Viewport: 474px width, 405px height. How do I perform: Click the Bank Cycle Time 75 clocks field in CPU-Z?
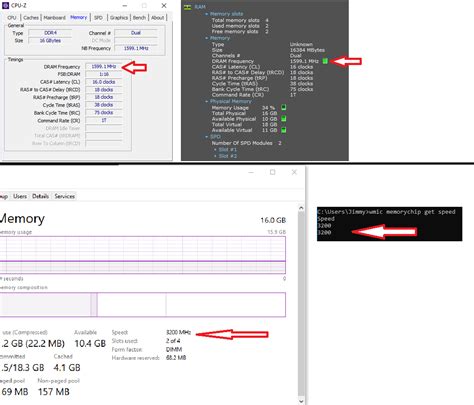[x=104, y=113]
